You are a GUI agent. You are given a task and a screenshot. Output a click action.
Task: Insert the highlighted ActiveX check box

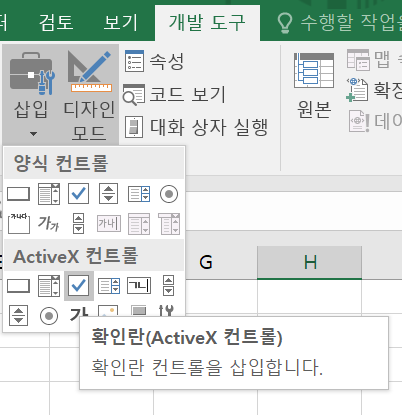(x=79, y=286)
